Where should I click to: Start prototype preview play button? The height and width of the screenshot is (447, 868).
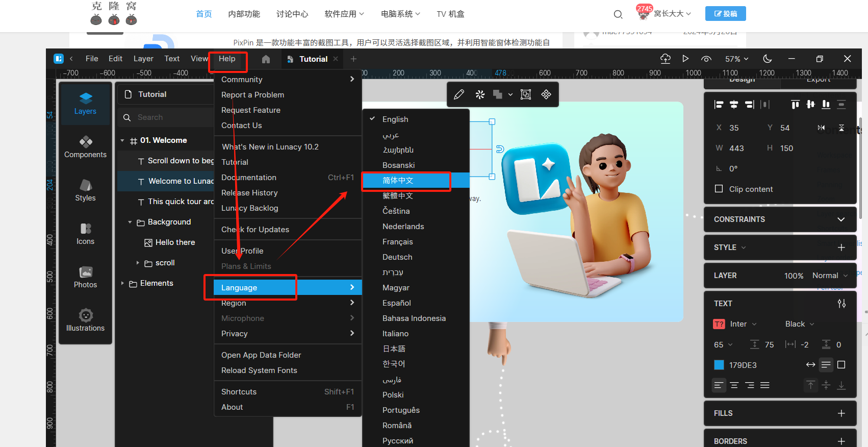click(685, 59)
